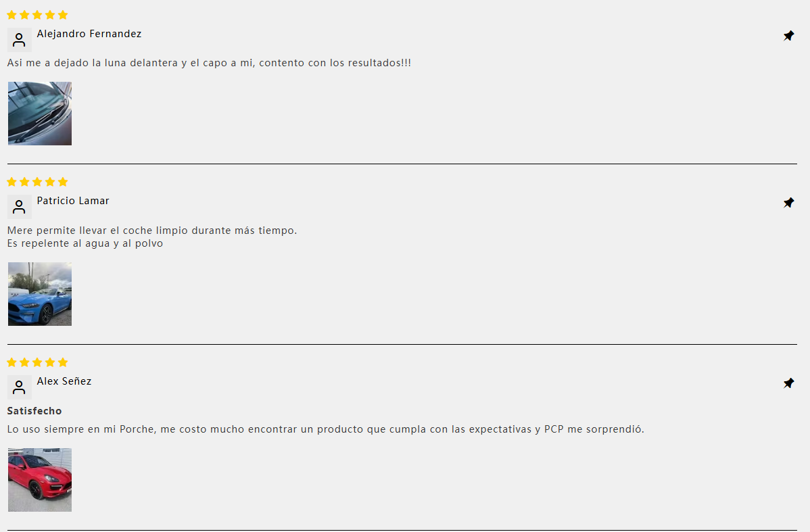Click the star rating above Patricio Lamar
Screen dimensions: 810x532
tap(37, 182)
